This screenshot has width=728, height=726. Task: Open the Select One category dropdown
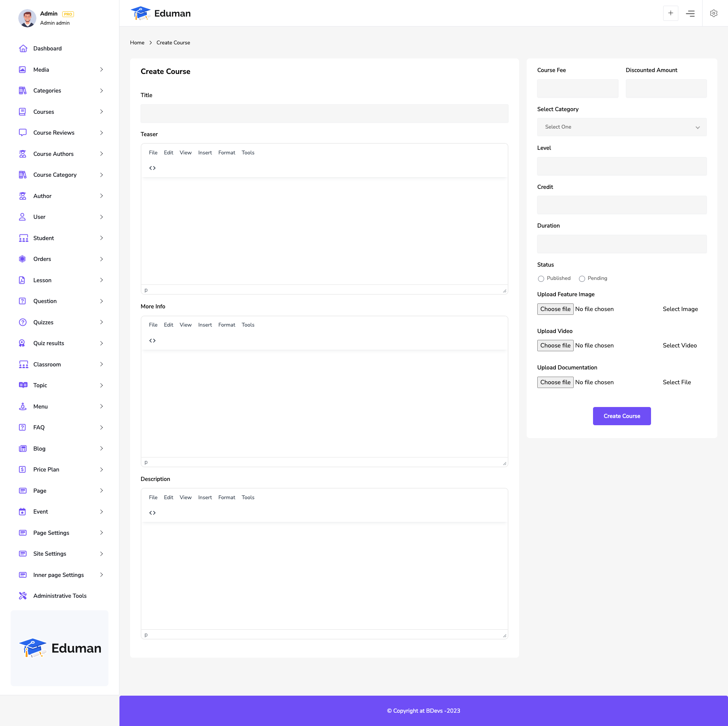click(x=621, y=127)
